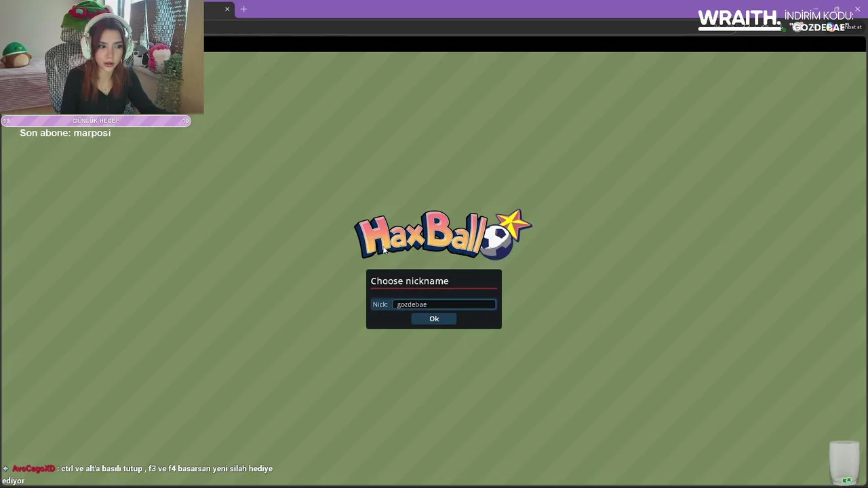Focus the Nick input field
Viewport: 868px width, 488px height.
click(x=444, y=304)
